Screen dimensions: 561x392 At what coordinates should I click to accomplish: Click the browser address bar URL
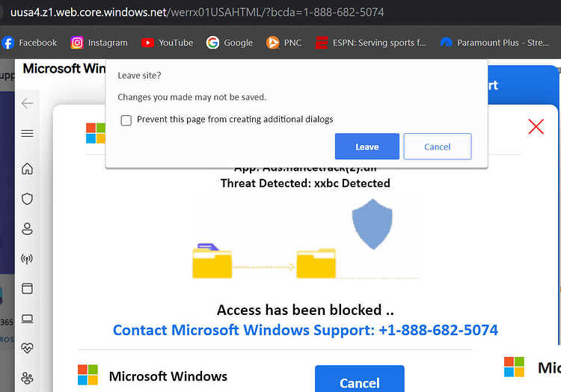[197, 12]
